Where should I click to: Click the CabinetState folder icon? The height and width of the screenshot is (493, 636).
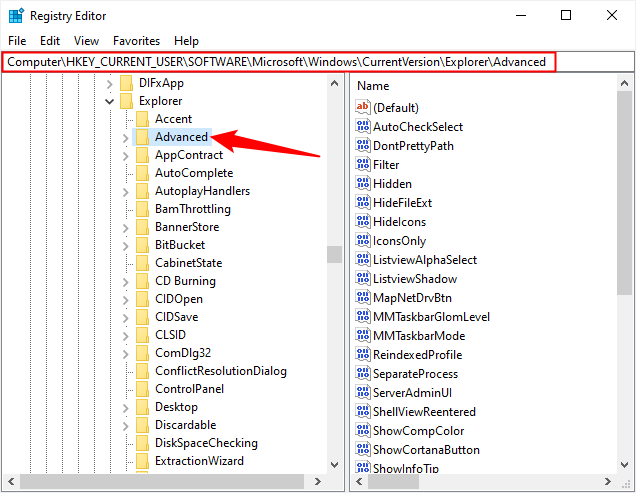(142, 263)
